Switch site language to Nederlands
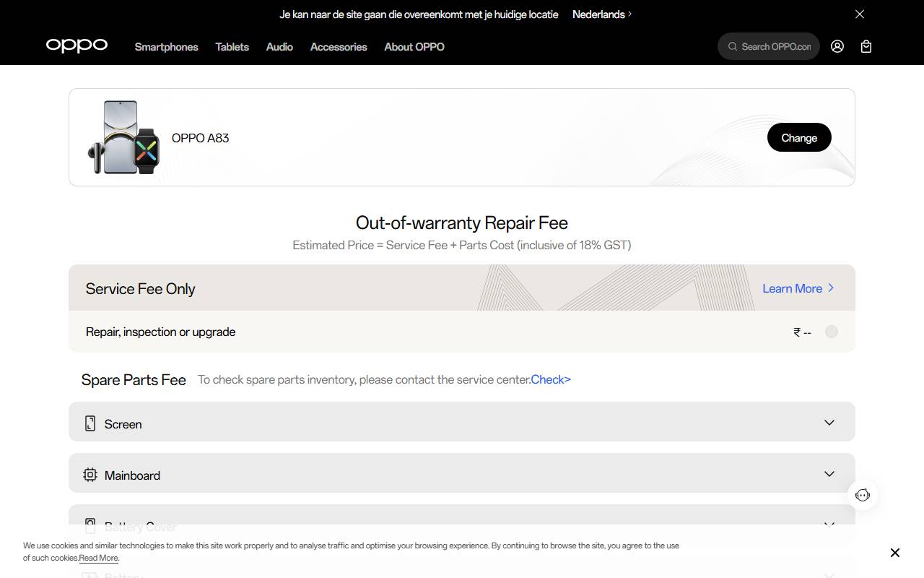The image size is (924, 578). [601, 14]
